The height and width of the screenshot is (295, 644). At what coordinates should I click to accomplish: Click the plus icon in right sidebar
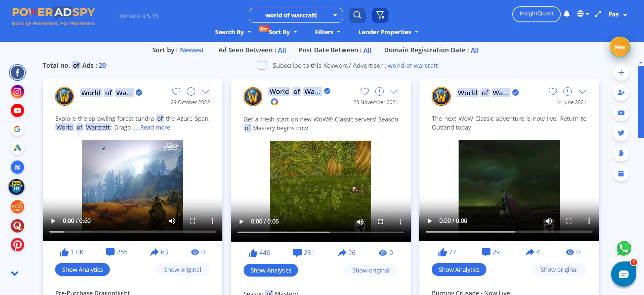(x=621, y=72)
